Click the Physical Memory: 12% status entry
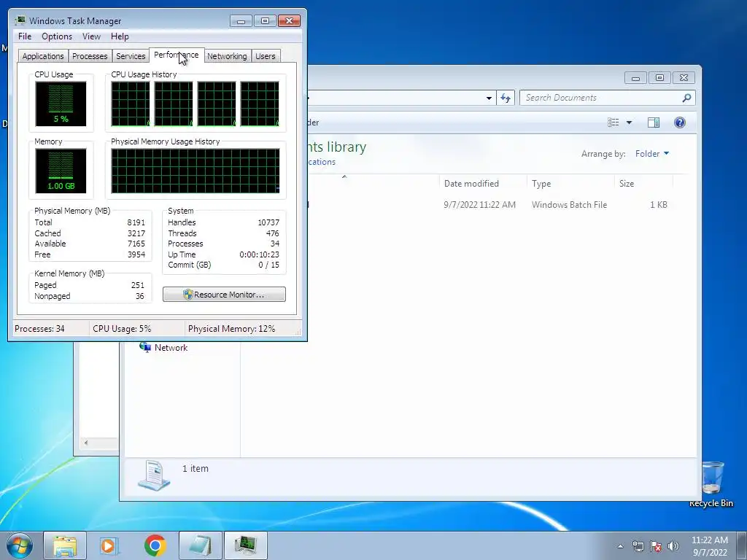Viewport: 747px width, 560px height. (231, 329)
